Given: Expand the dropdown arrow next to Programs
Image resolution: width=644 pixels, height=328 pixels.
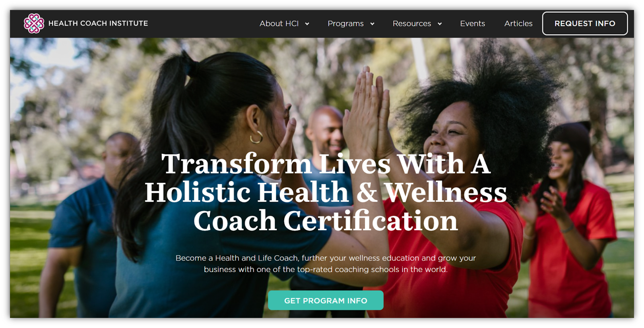Looking at the screenshot, I should coord(372,24).
